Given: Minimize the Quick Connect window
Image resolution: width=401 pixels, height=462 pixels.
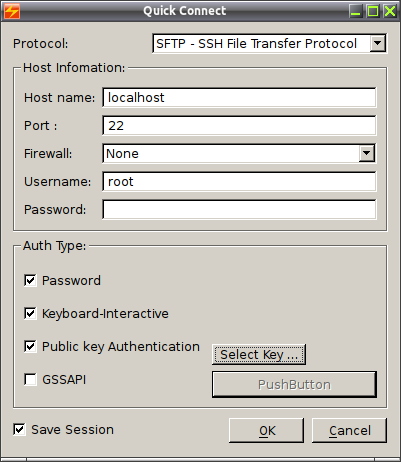Looking at the screenshot, I should click(x=356, y=11).
